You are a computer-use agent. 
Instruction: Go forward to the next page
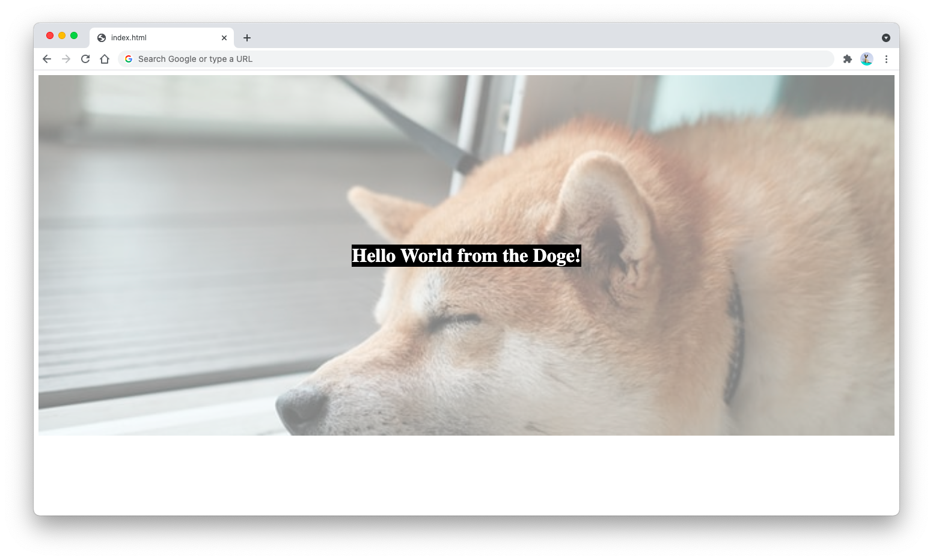66,59
